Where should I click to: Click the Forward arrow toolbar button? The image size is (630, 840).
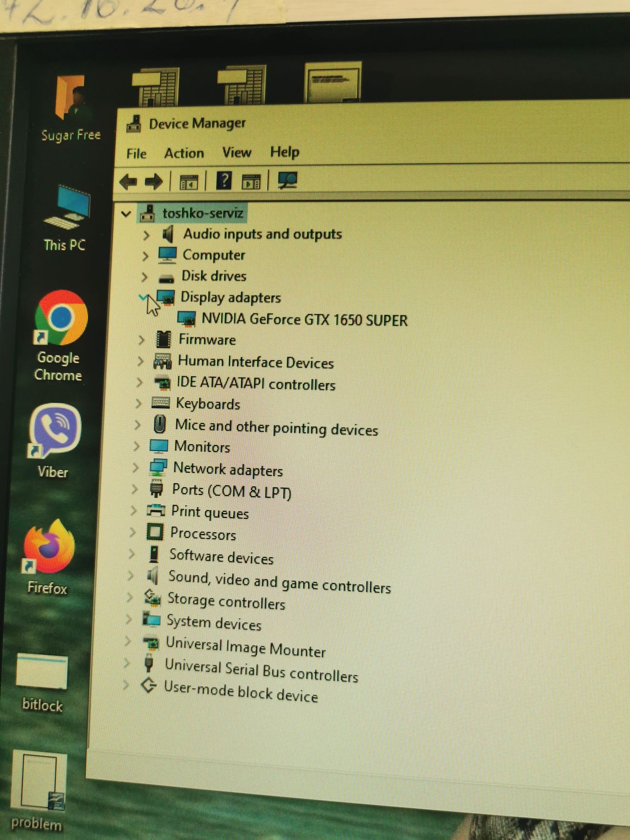point(154,181)
